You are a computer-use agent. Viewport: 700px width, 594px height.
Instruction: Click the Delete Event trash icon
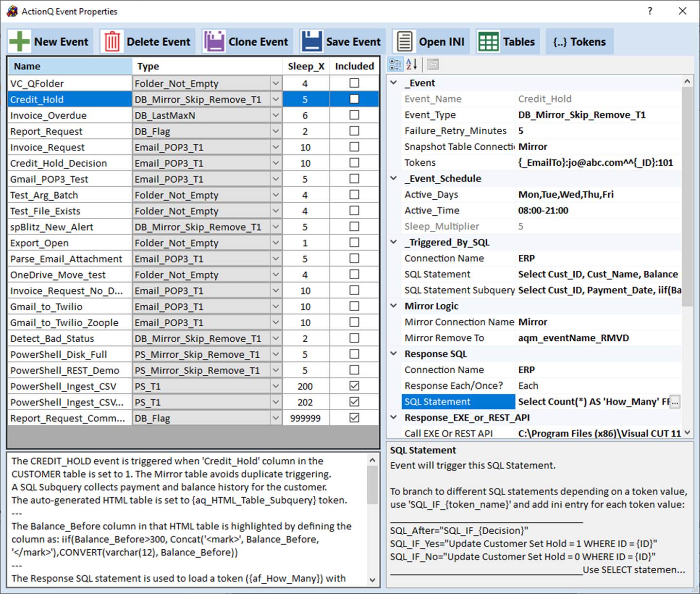pyautogui.click(x=112, y=41)
